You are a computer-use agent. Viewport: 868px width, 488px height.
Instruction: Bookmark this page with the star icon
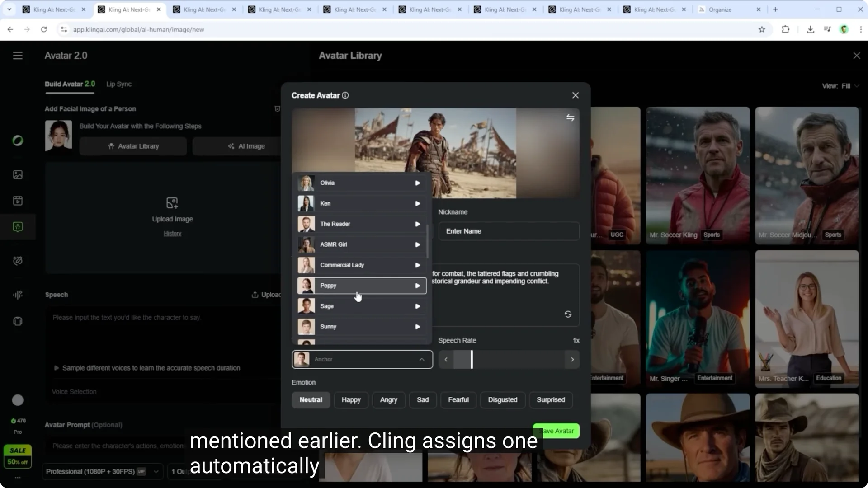762,29
